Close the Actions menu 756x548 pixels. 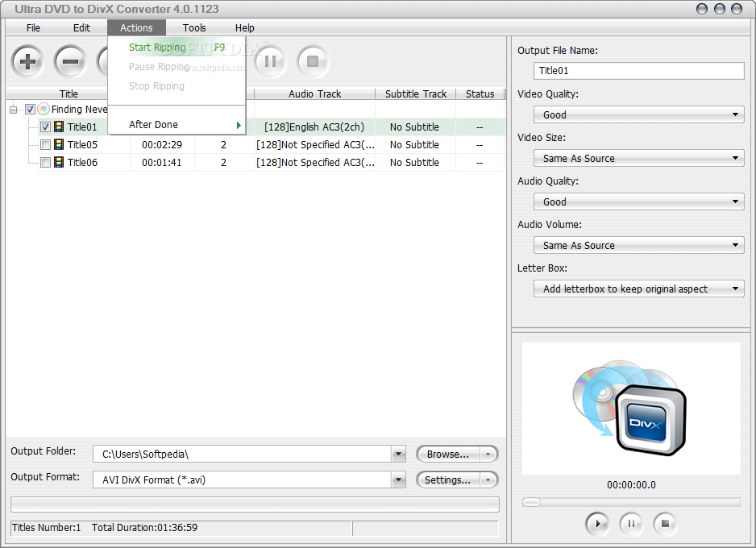click(x=136, y=28)
